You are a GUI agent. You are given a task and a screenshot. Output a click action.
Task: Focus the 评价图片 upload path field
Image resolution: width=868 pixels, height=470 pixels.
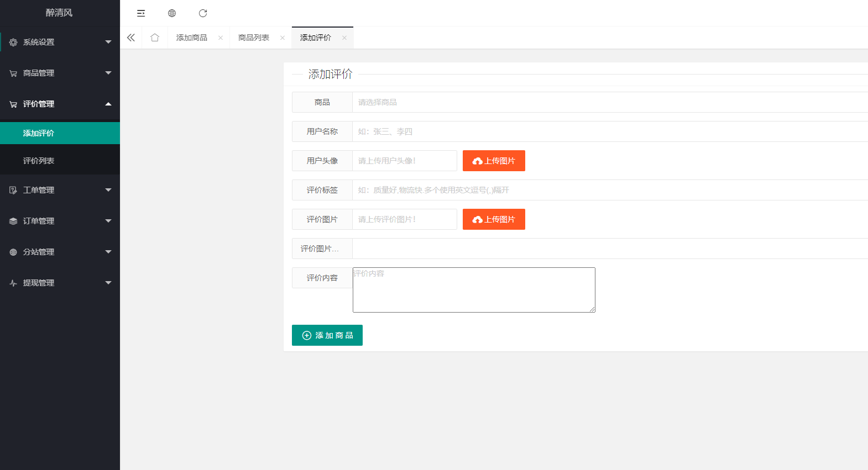405,219
